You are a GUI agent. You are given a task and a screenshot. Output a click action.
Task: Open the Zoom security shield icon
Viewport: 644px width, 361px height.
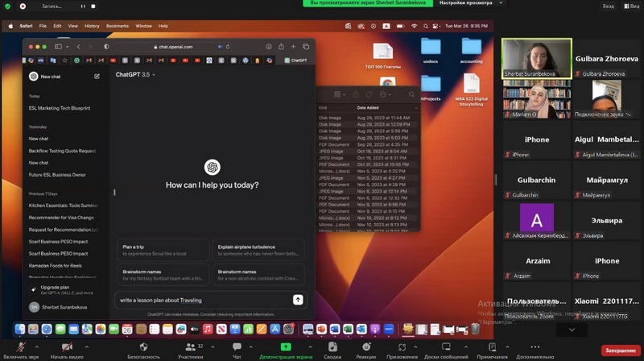pyautogui.click(x=143, y=346)
